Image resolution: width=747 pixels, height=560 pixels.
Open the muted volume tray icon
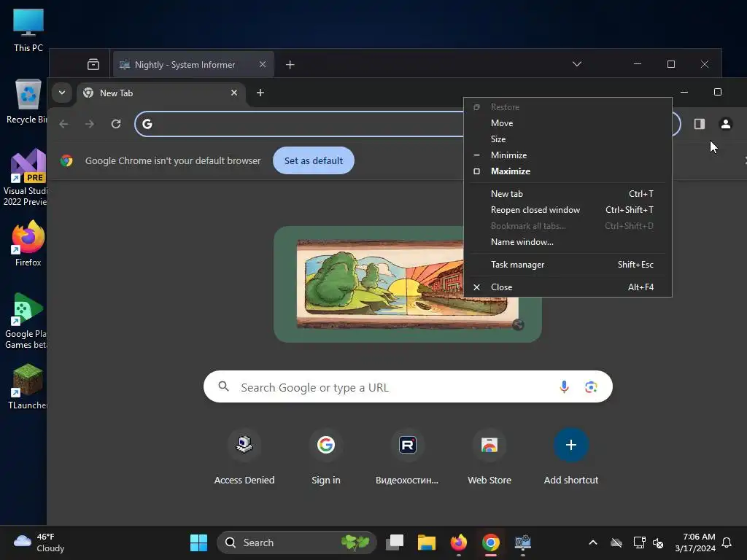(x=658, y=542)
